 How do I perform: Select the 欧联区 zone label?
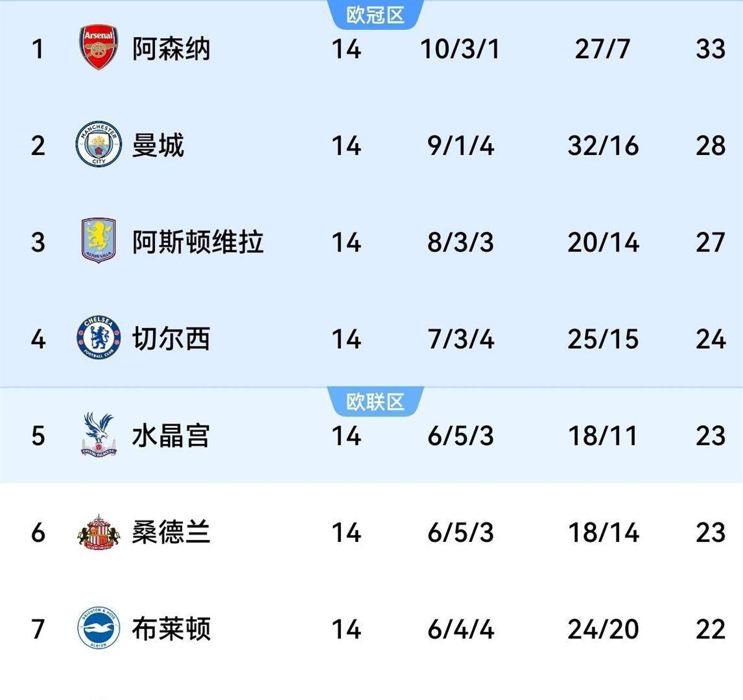coord(375,402)
